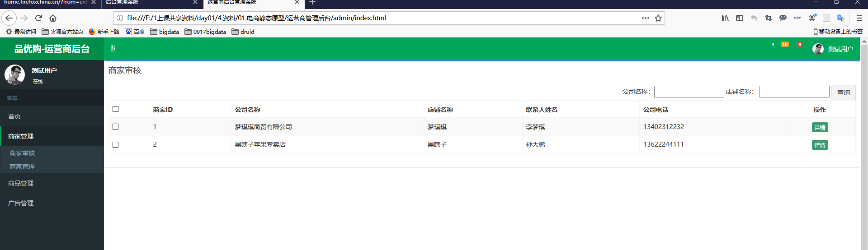Open the messages badge showing 4
Image resolution: width=868 pixels, height=250 pixels.
(773, 44)
